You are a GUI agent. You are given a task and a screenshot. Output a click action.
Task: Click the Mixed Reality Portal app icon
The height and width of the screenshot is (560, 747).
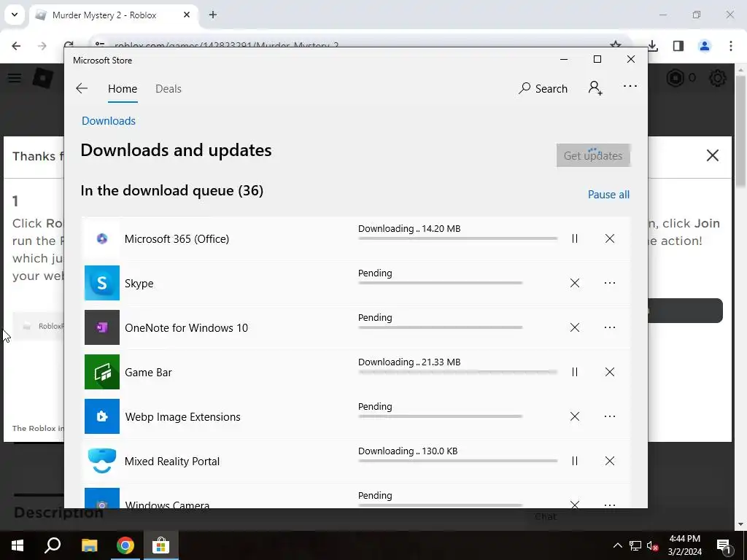point(102,461)
